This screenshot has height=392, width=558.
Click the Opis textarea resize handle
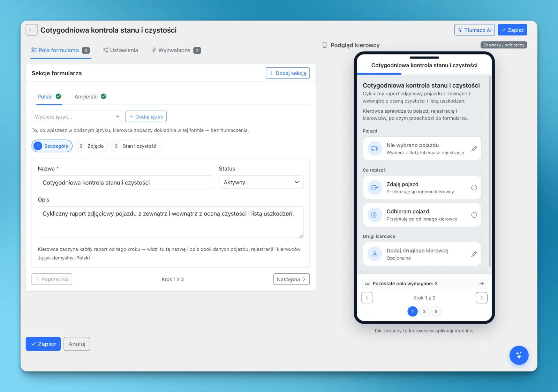point(301,235)
